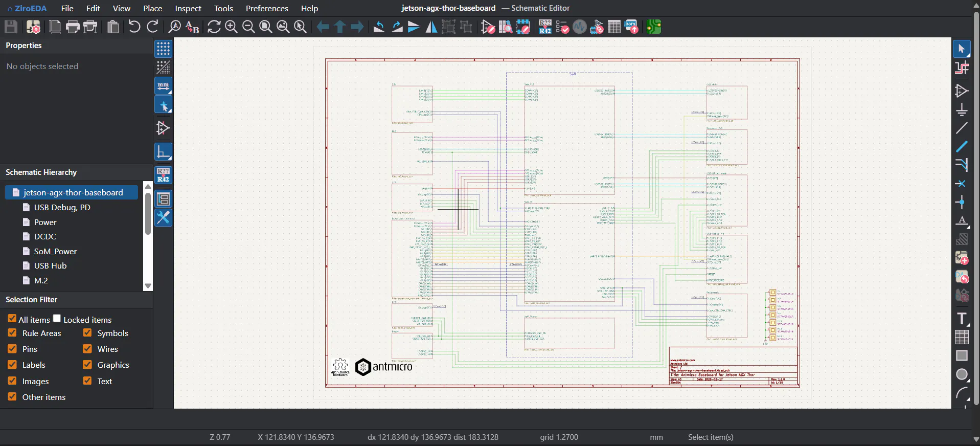
Task: Open the SoM_Power sheet
Action: tap(55, 251)
